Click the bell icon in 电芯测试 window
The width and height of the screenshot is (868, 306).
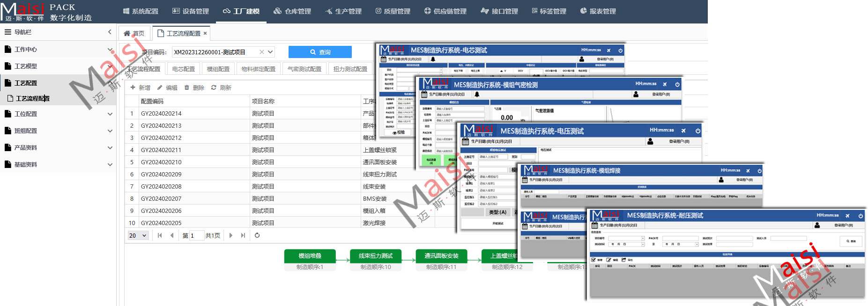point(433,59)
